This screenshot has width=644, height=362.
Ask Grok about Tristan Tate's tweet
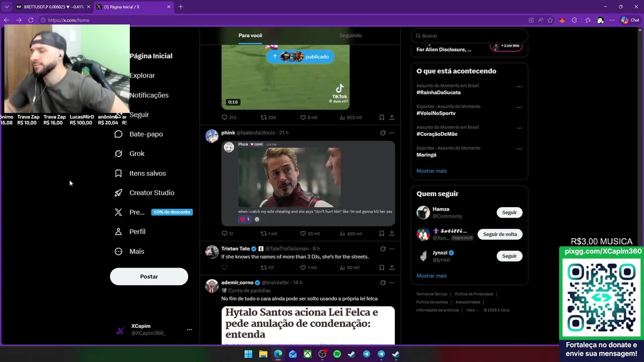383,249
